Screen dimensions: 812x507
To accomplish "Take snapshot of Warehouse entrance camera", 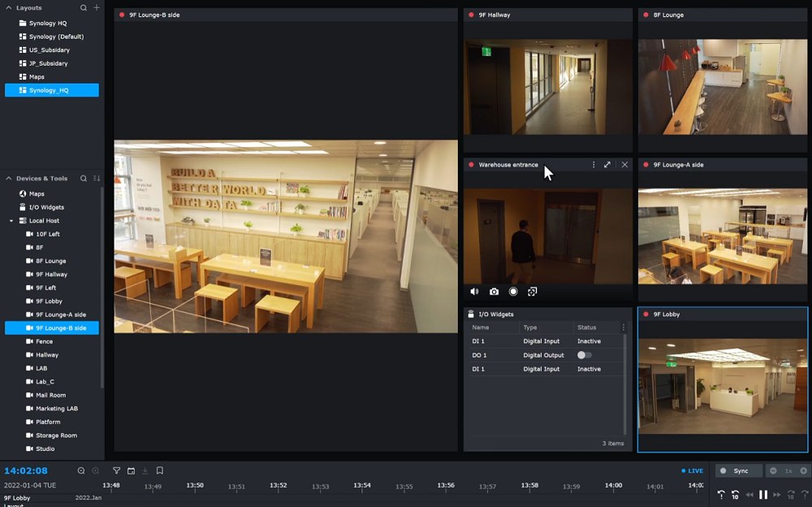I will [x=494, y=292].
